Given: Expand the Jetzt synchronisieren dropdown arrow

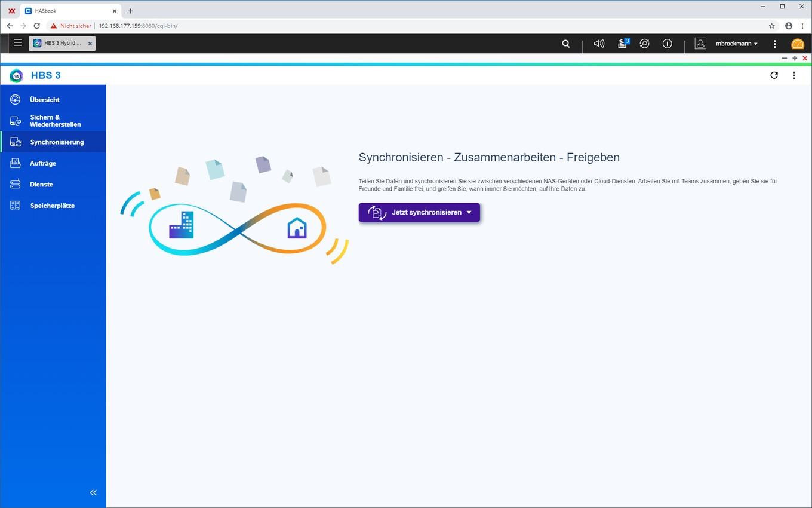Looking at the screenshot, I should [x=469, y=212].
